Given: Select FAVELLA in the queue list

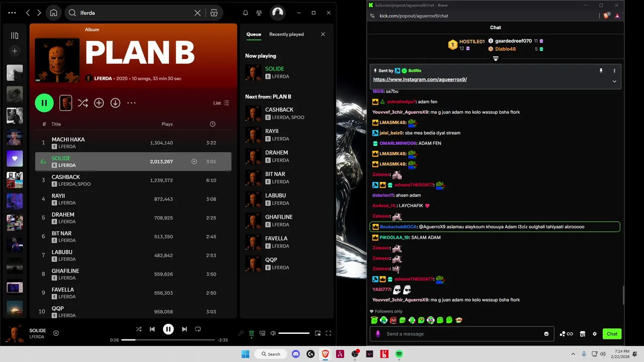Looking at the screenshot, I should point(286,242).
